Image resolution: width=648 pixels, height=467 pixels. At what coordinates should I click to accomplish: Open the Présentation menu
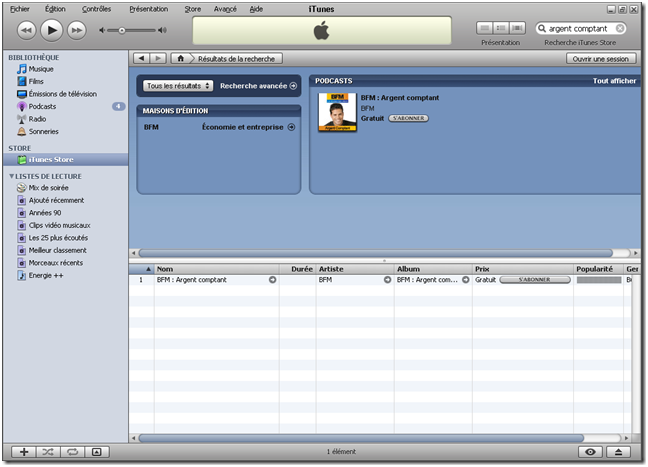click(x=149, y=9)
